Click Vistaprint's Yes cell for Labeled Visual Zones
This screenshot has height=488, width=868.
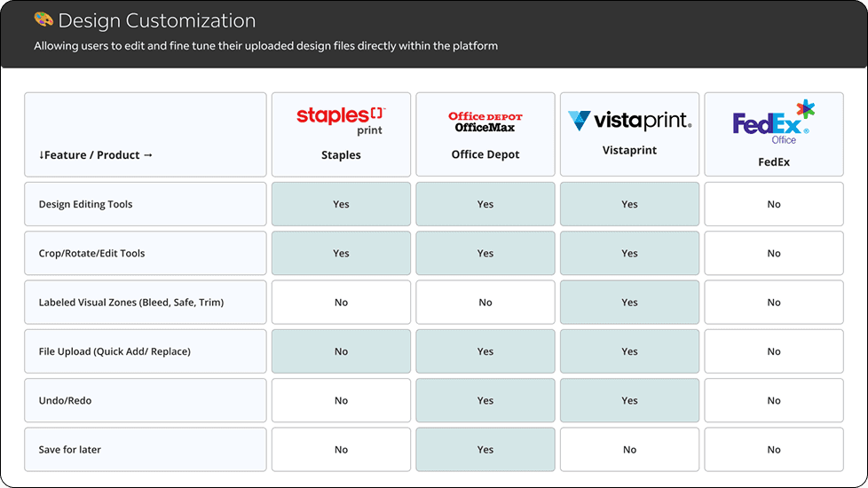pyautogui.click(x=629, y=302)
